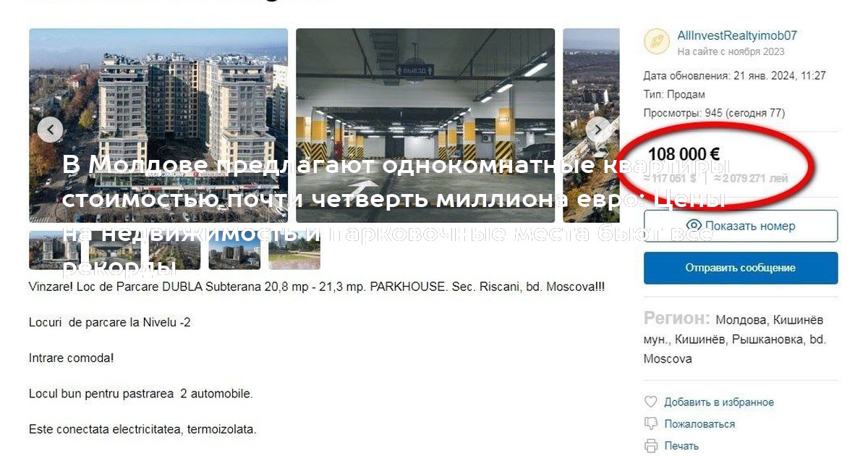Image resolution: width=868 pixels, height=456 pixels.
Task: Open the partially visible third gallery photo
Action: [x=591, y=125]
